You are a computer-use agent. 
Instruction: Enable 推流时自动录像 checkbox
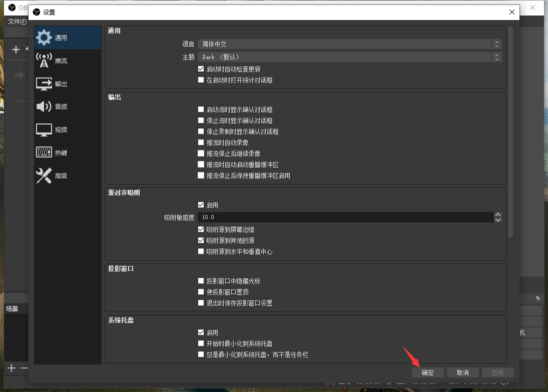(201, 142)
